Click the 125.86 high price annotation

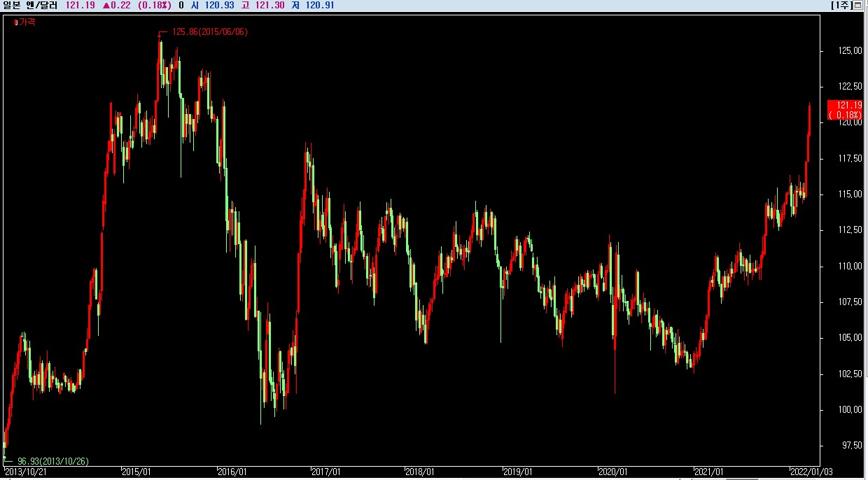tap(210, 31)
